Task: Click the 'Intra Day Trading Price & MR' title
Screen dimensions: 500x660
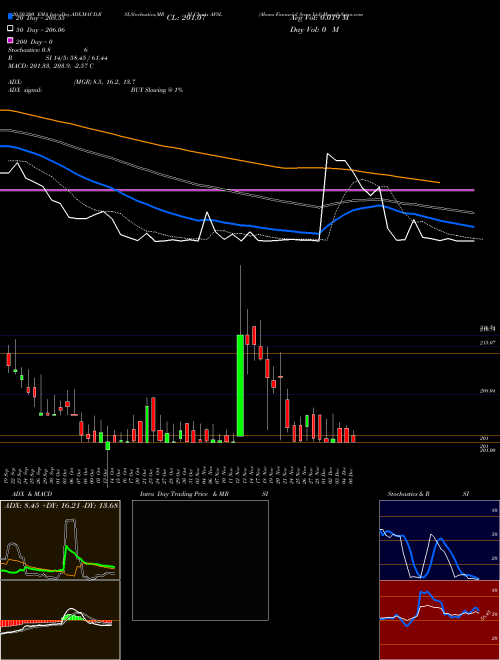Action: [184, 494]
